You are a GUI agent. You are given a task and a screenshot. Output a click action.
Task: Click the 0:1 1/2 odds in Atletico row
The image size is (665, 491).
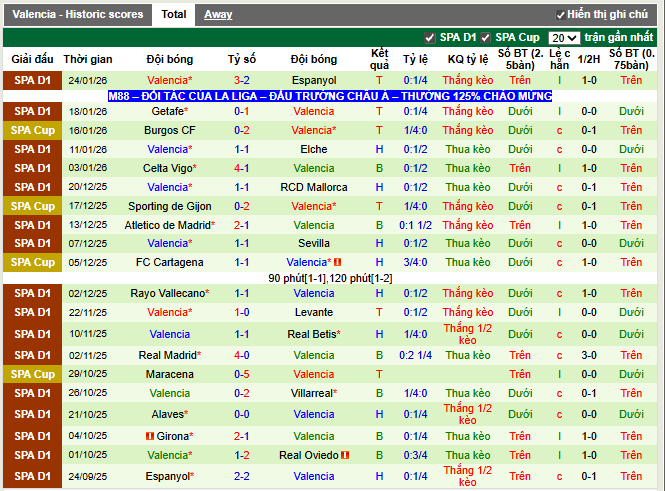[415, 225]
